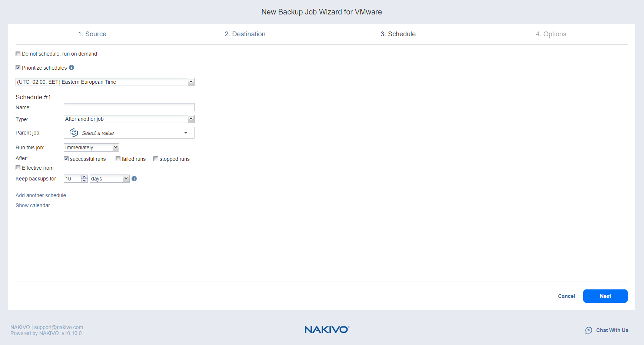This screenshot has width=644, height=345.
Task: Go to the Source step tab
Action: (x=92, y=34)
